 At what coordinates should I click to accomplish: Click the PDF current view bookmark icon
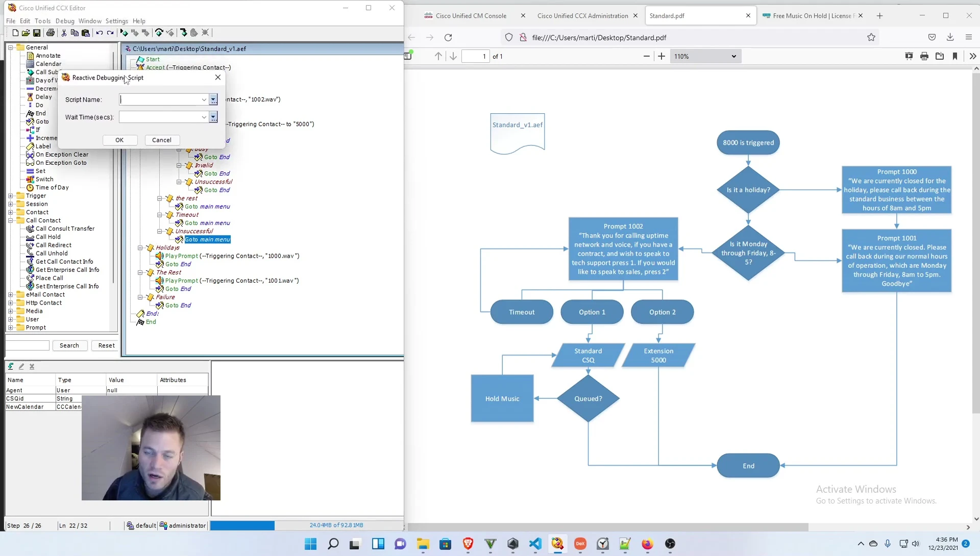pyautogui.click(x=955, y=56)
